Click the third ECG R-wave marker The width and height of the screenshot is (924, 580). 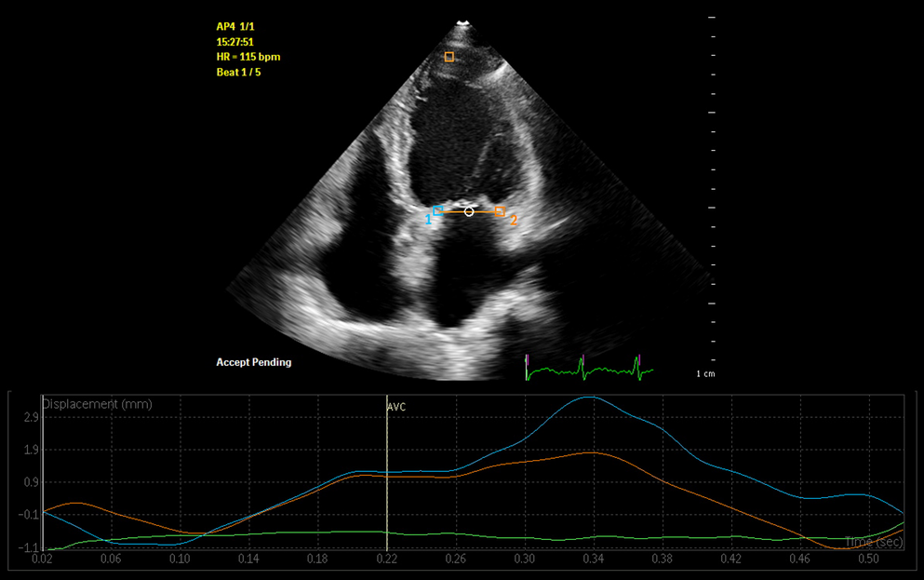[x=638, y=358]
